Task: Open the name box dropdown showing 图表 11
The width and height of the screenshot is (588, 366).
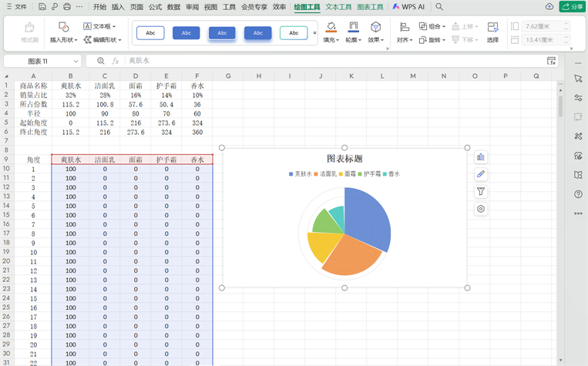Action: pos(76,61)
